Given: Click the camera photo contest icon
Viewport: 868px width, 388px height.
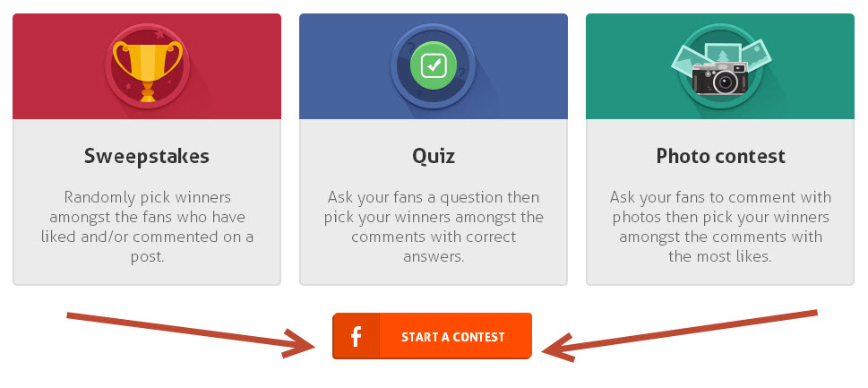Looking at the screenshot, I should (x=719, y=78).
